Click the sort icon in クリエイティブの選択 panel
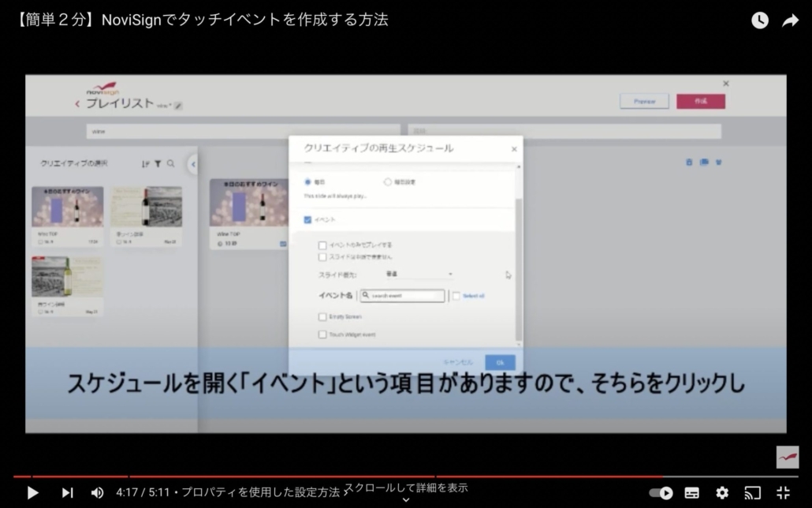 tap(146, 164)
